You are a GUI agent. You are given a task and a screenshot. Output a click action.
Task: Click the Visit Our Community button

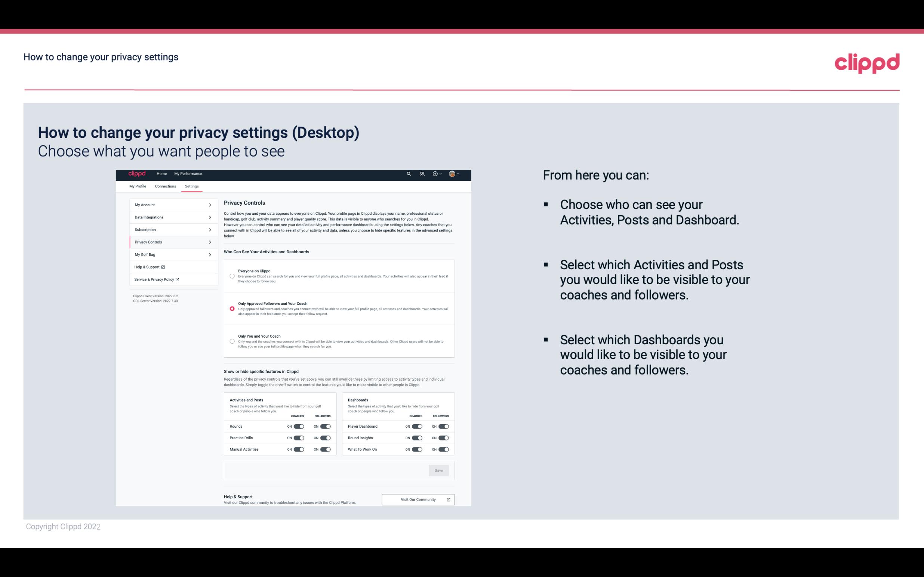[418, 499]
